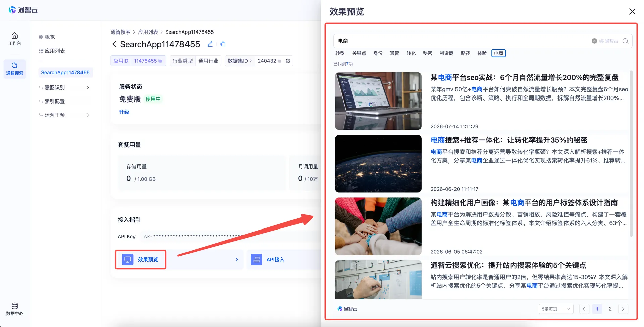Select highlighted suggestion tag 电商
644x327 pixels.
click(498, 53)
